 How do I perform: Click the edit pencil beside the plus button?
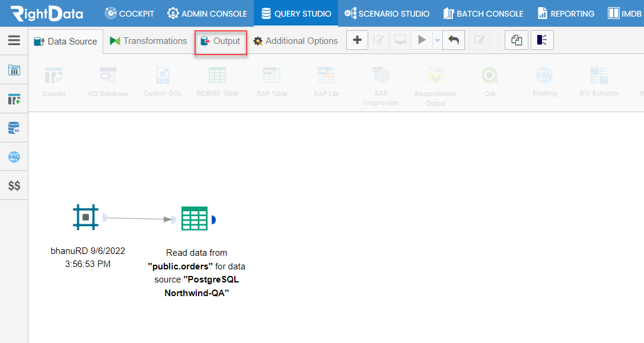pyautogui.click(x=379, y=40)
